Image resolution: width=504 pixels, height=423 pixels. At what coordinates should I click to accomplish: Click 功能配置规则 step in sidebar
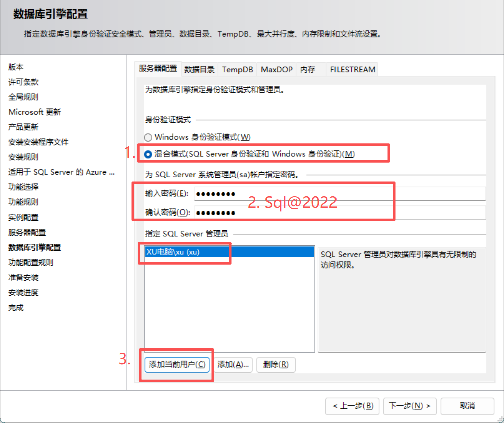pos(31,263)
